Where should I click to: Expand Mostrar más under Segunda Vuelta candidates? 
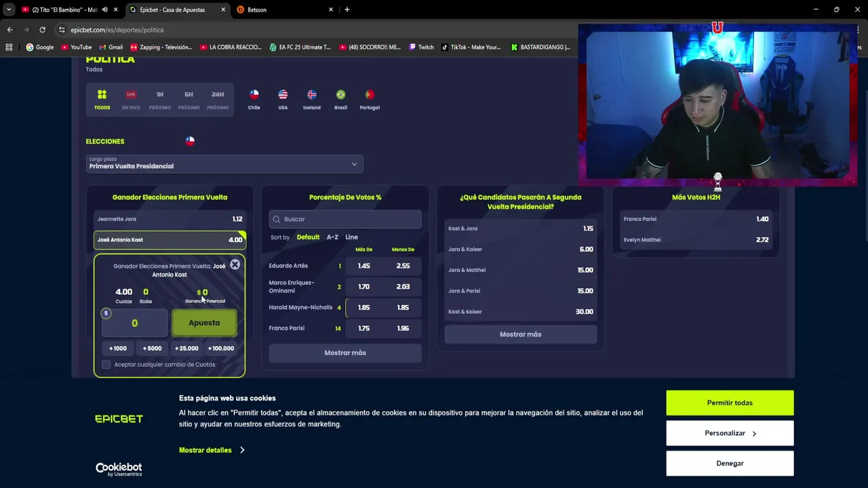point(521,334)
